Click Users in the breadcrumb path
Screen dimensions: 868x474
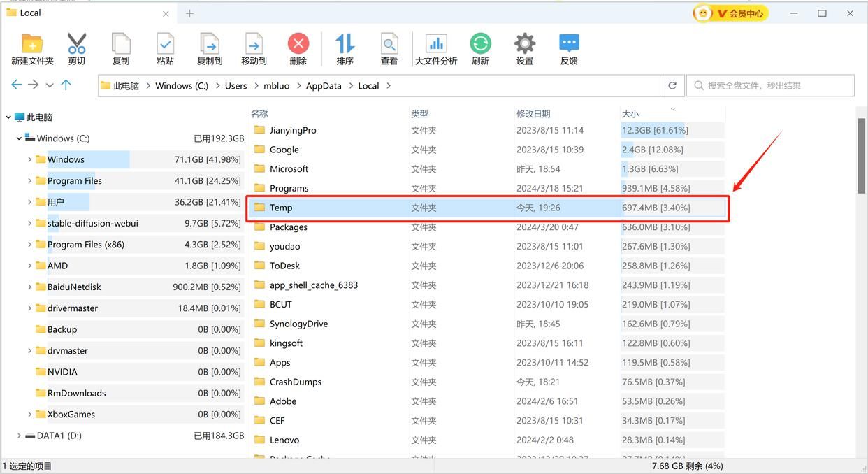coord(236,86)
